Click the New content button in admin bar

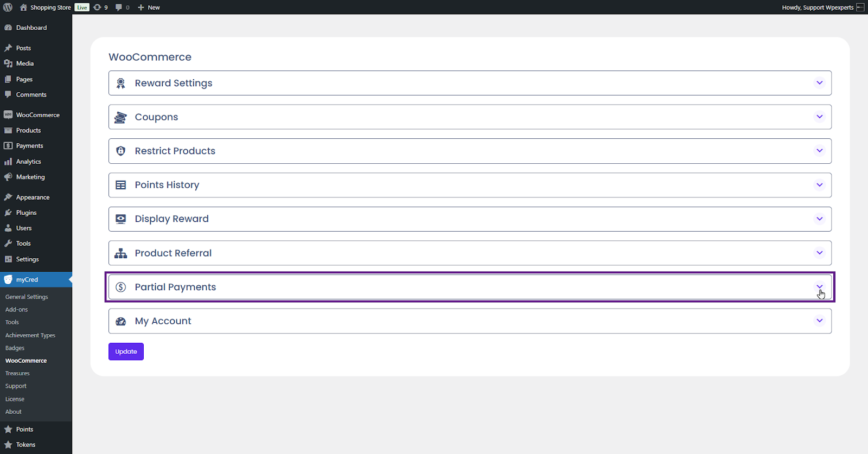pyautogui.click(x=149, y=7)
